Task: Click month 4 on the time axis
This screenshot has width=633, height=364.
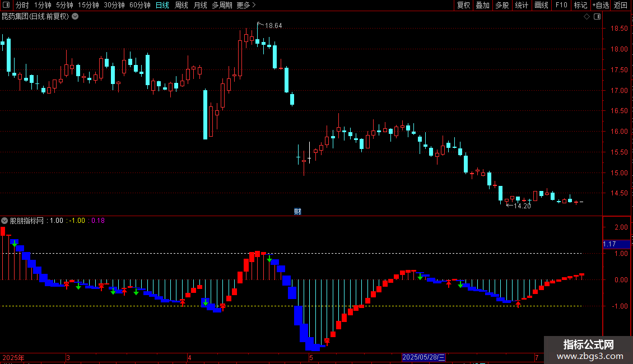Action: click(189, 357)
